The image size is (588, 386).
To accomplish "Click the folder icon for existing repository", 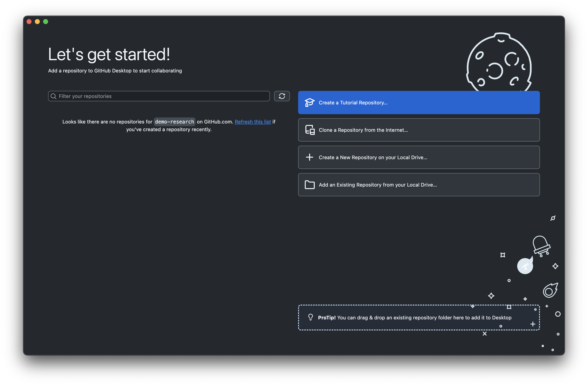I will click(x=309, y=185).
